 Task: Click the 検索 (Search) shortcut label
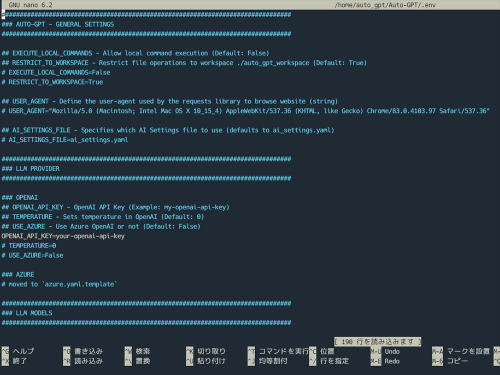[x=143, y=351]
